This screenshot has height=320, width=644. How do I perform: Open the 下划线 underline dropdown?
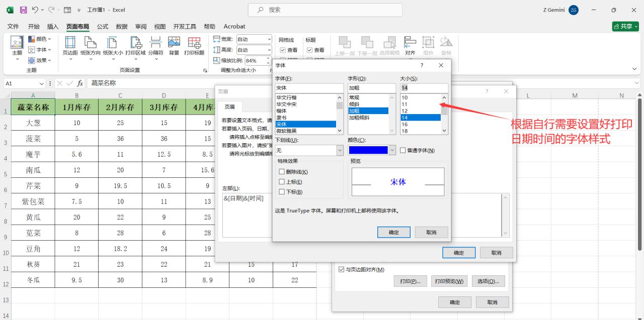340,150
